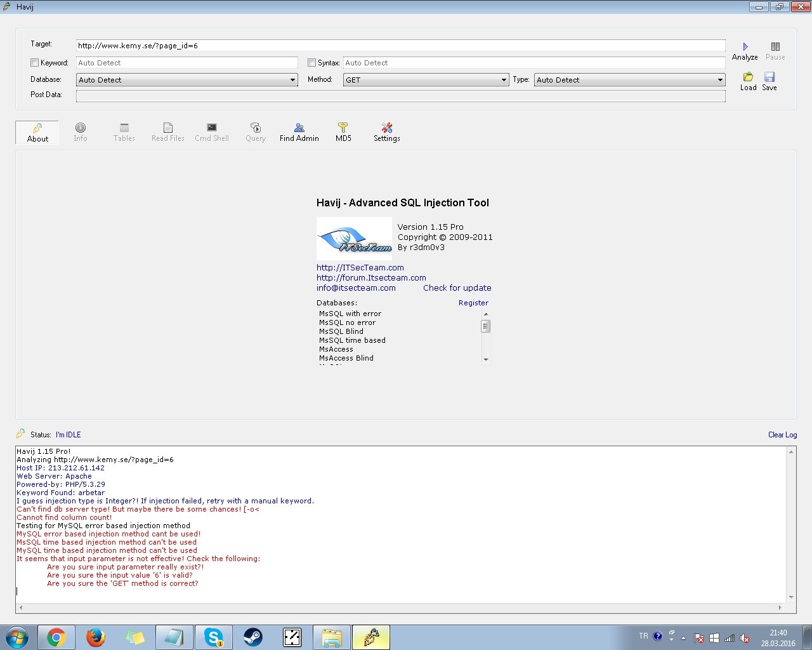
Task: Click the info@itsecteam.com email link
Action: tap(356, 288)
